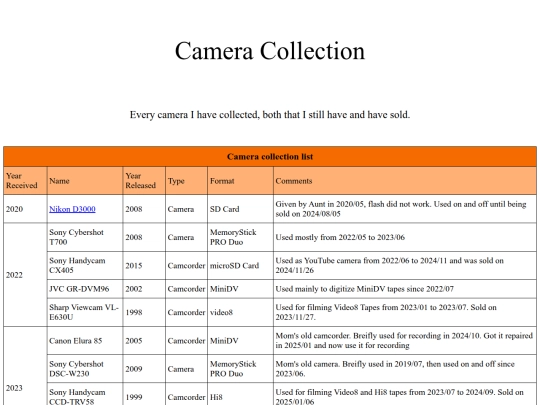The height and width of the screenshot is (405, 540).
Task: Click the 'Year Received' column header
Action: tap(25, 181)
